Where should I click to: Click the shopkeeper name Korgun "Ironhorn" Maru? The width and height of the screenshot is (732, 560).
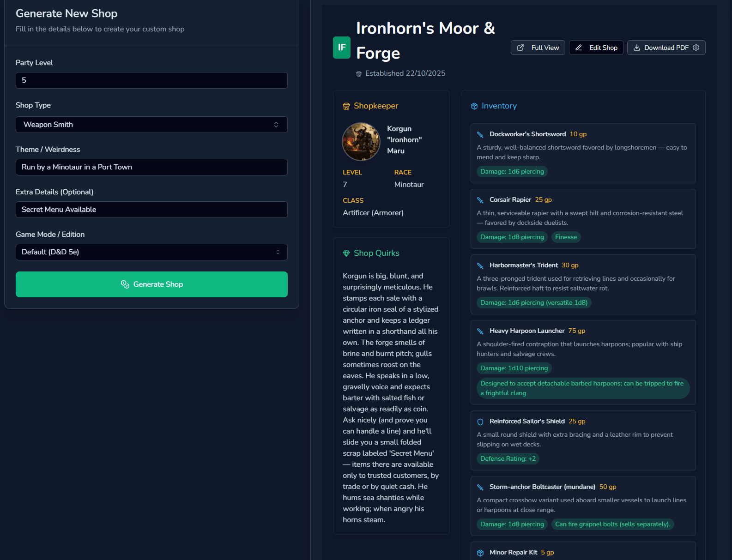(405, 140)
